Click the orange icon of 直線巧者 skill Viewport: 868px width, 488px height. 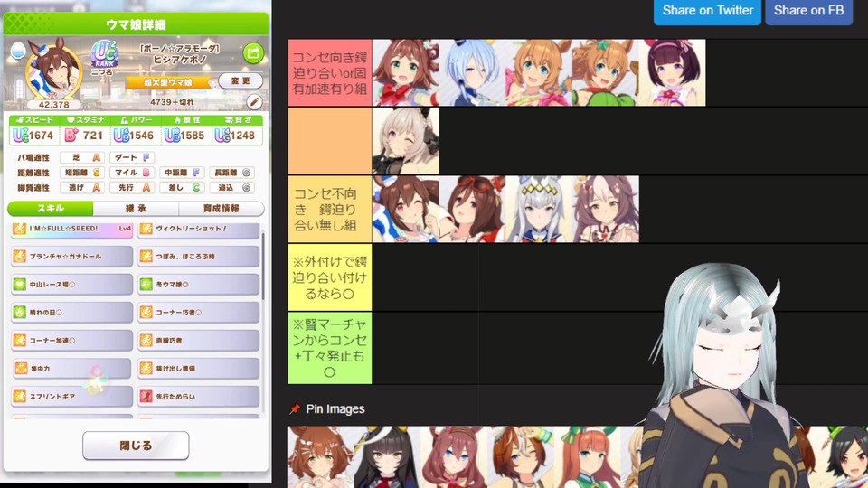click(x=146, y=341)
